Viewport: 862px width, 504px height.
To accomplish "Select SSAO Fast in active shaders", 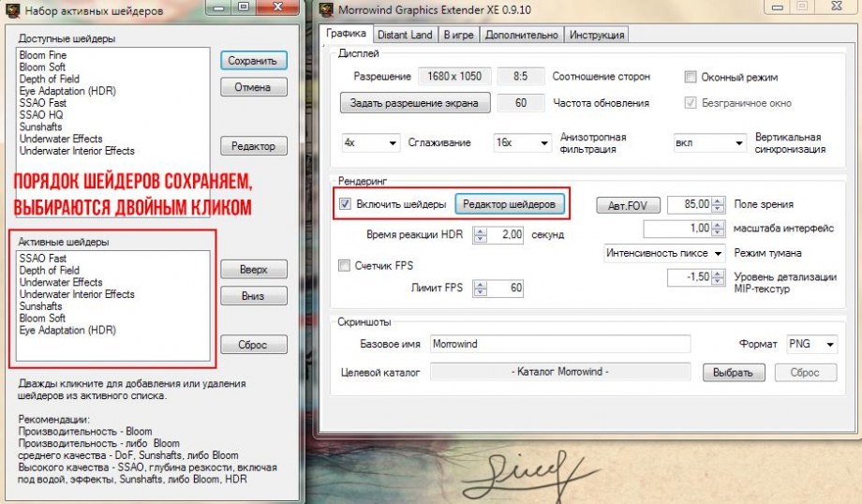I will coord(43,259).
